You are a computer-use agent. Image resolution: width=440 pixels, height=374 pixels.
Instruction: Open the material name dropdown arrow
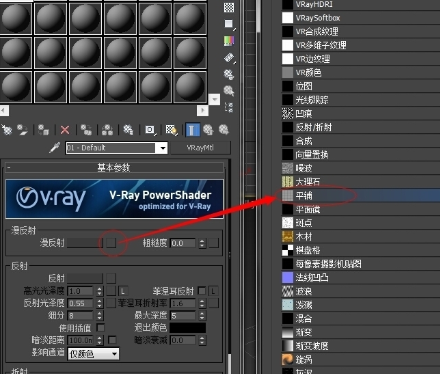[163, 148]
